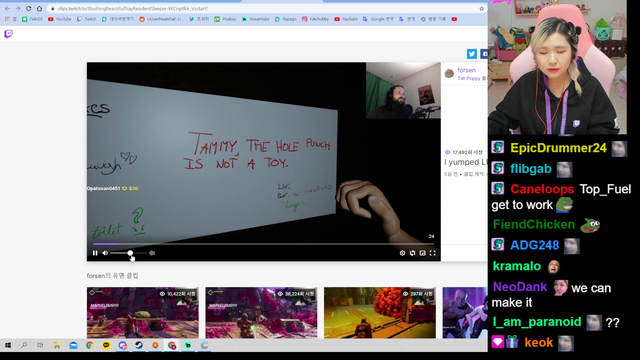Open the LivestreamFail bookmark
The image size is (640, 360).
[x=161, y=19]
